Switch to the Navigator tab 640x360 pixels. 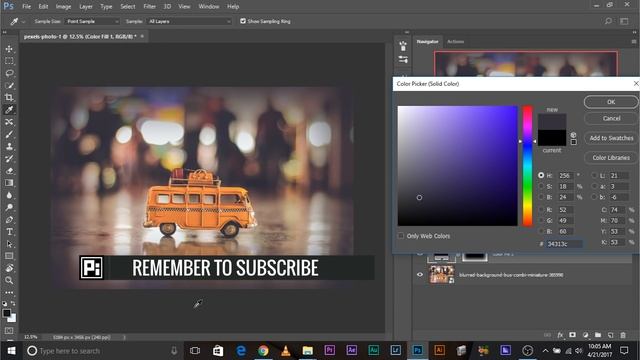click(x=427, y=42)
